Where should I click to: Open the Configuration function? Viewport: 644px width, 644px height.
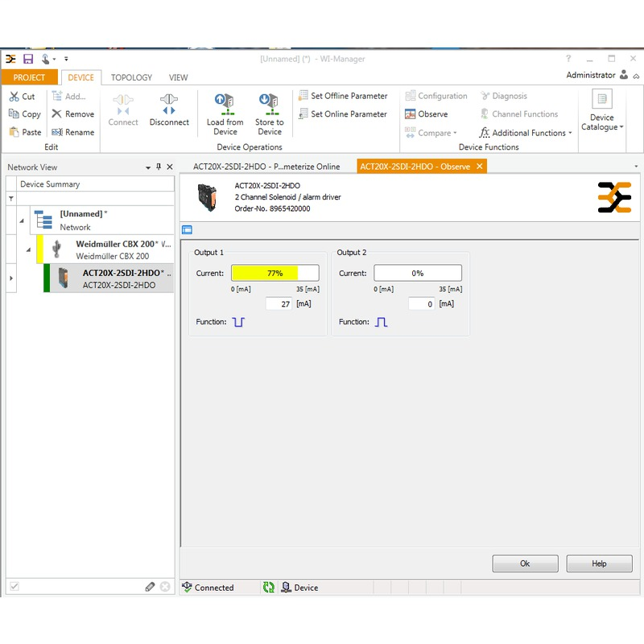tap(436, 96)
